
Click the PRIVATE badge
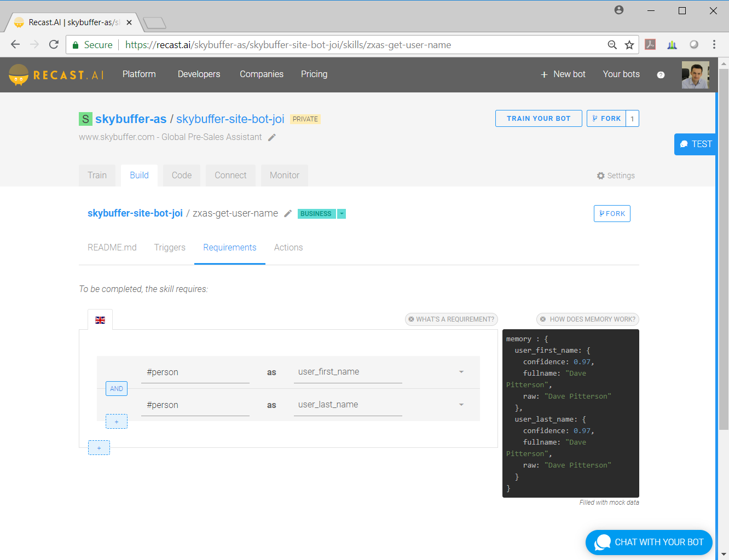pyautogui.click(x=305, y=119)
